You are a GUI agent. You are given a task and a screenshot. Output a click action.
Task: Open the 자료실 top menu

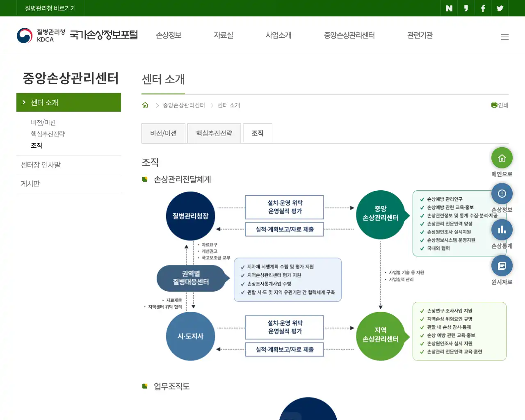[224, 35]
